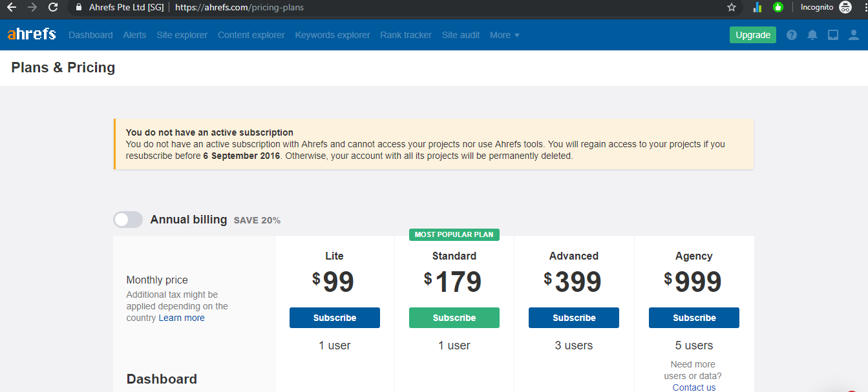Image resolution: width=868 pixels, height=392 pixels.
Task: Open Rank tracker
Action: coord(406,35)
